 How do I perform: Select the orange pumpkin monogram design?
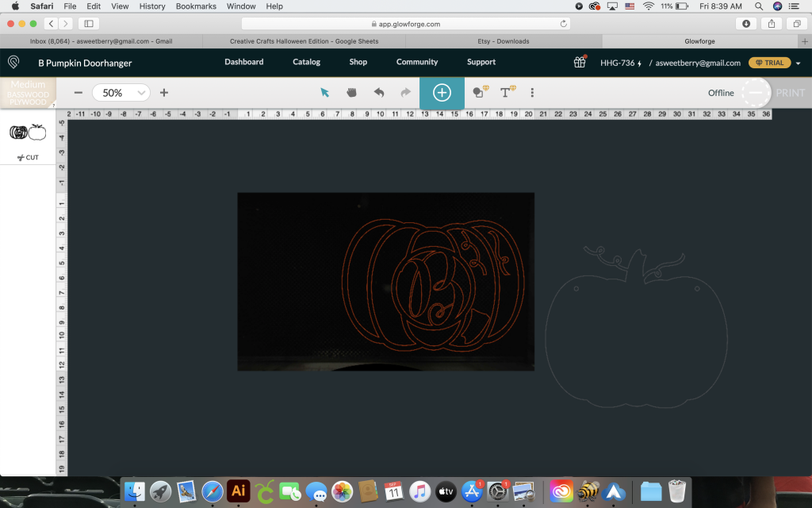(x=433, y=284)
